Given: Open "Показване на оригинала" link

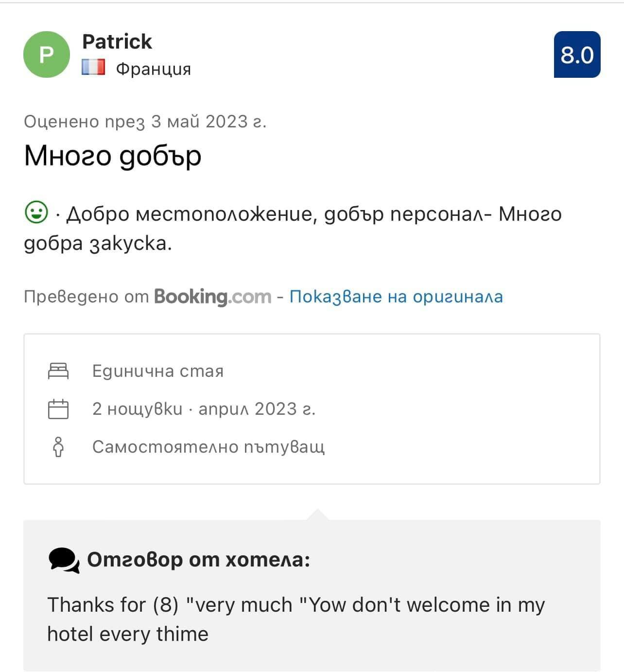Looking at the screenshot, I should click(x=396, y=296).
